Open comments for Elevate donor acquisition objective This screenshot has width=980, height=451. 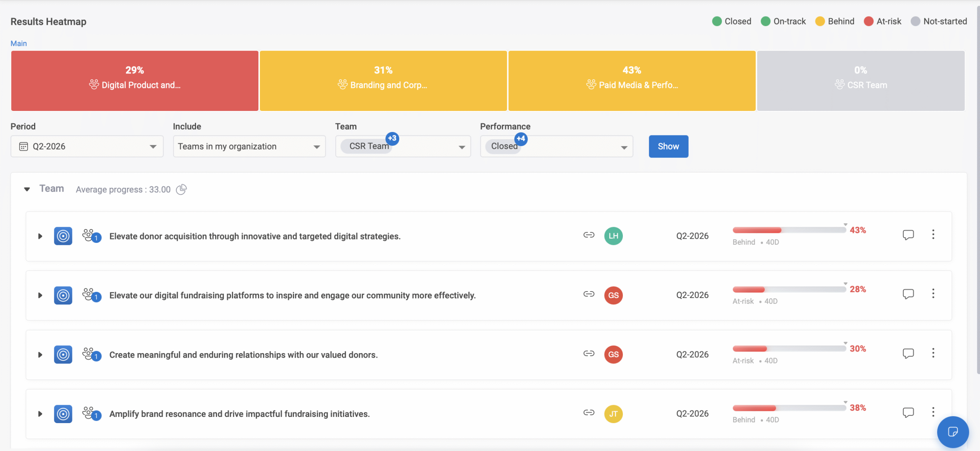coord(908,235)
